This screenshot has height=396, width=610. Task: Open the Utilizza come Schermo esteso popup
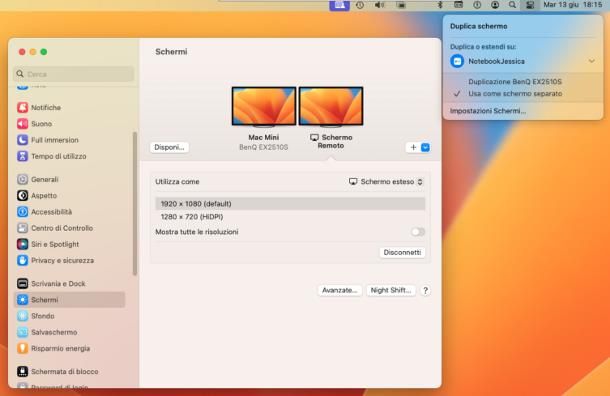386,182
